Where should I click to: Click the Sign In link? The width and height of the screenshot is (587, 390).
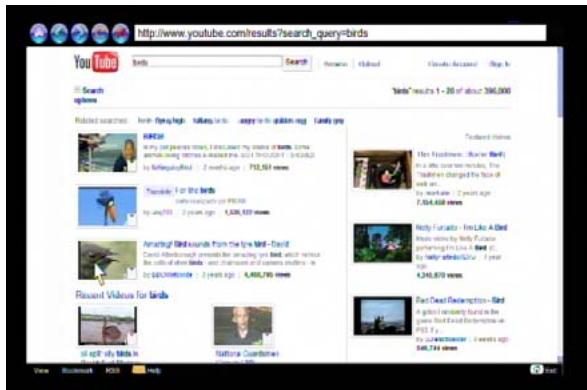click(500, 64)
